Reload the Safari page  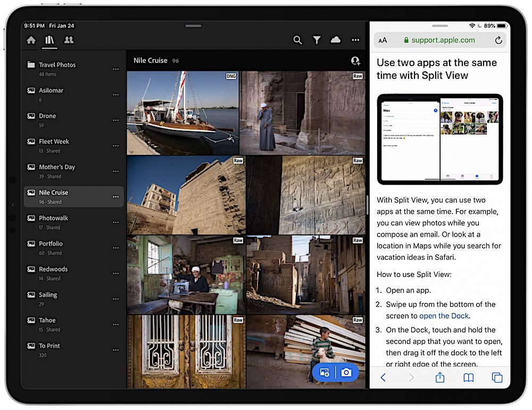pyautogui.click(x=498, y=40)
